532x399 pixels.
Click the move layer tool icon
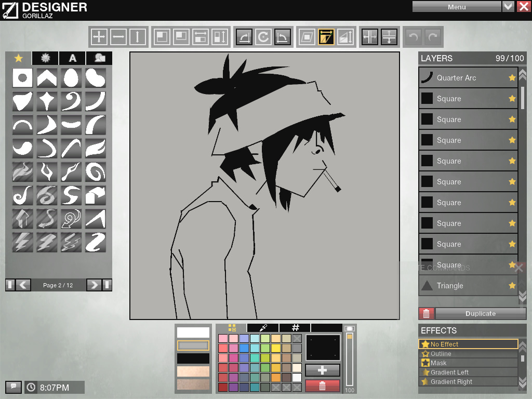pos(99,37)
